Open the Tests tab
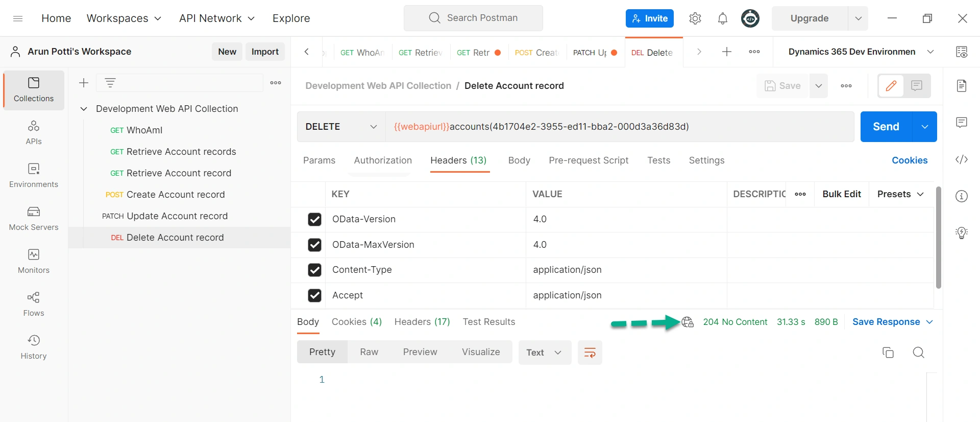Viewport: 980px width, 422px height. (658, 160)
